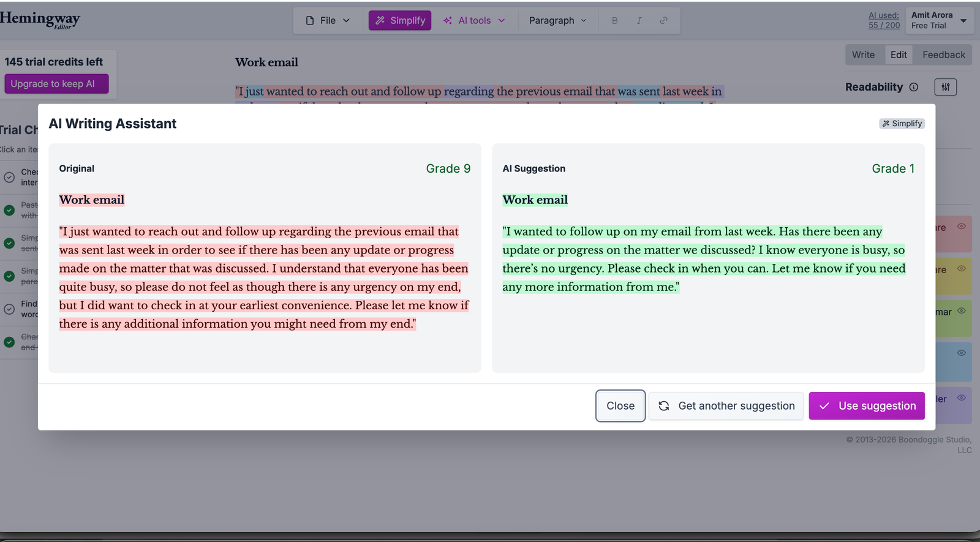Click the AI Suggestion text paragraph

[x=704, y=259]
